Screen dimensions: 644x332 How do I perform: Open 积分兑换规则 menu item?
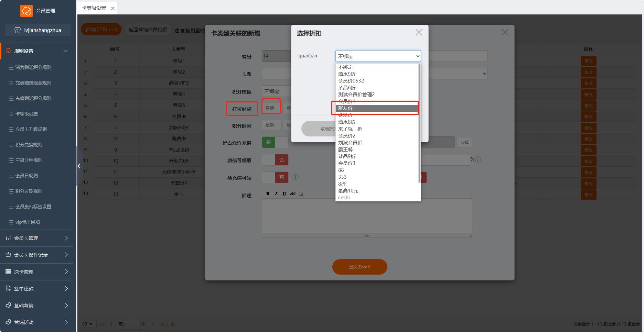29,145
